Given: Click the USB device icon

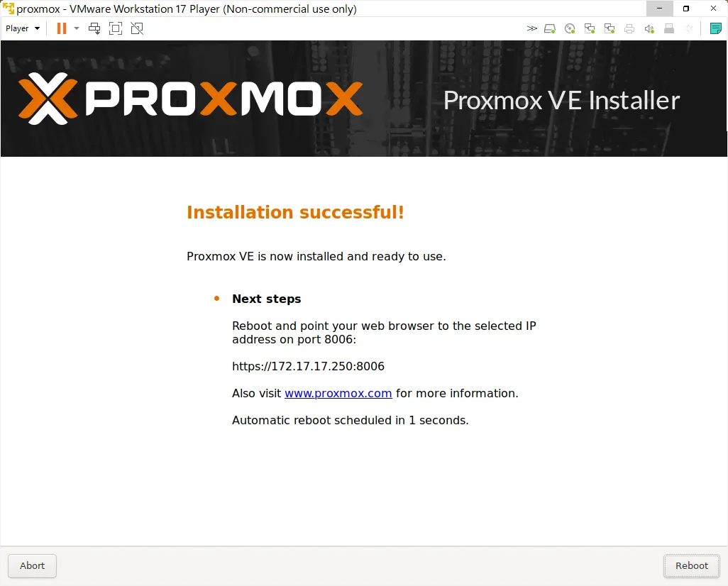Looking at the screenshot, I should [x=669, y=29].
